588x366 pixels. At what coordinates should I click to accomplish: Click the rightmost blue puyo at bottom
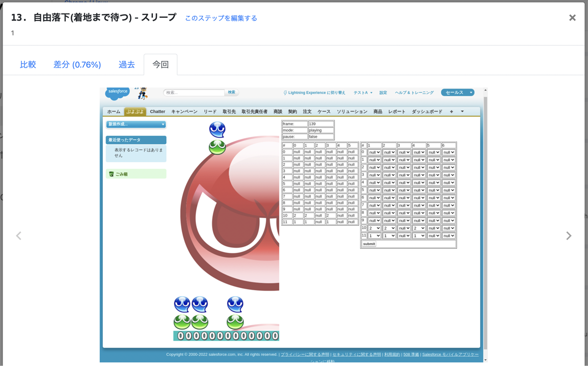235,304
